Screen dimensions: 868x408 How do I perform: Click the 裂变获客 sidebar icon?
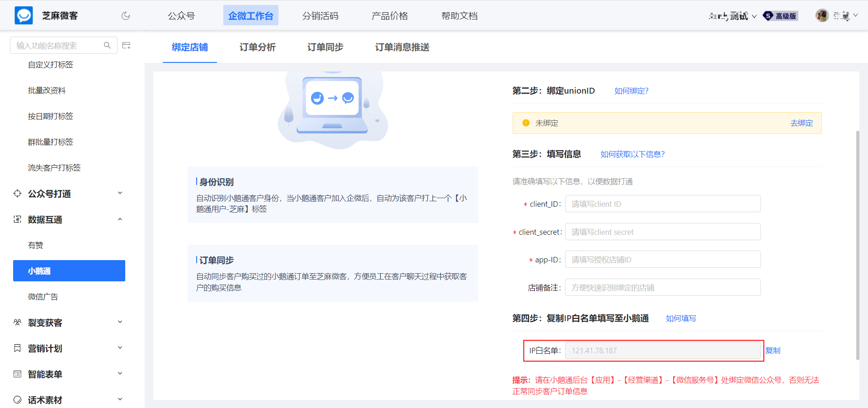pyautogui.click(x=18, y=323)
